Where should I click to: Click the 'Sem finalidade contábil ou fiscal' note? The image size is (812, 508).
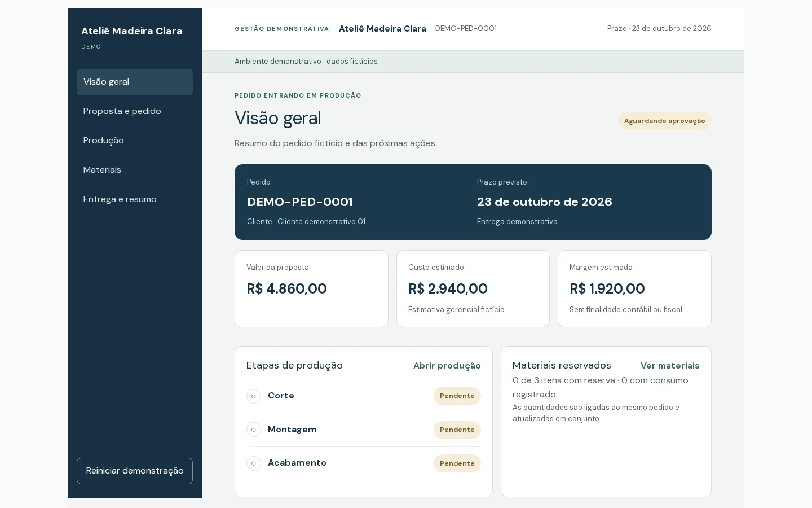(x=626, y=310)
